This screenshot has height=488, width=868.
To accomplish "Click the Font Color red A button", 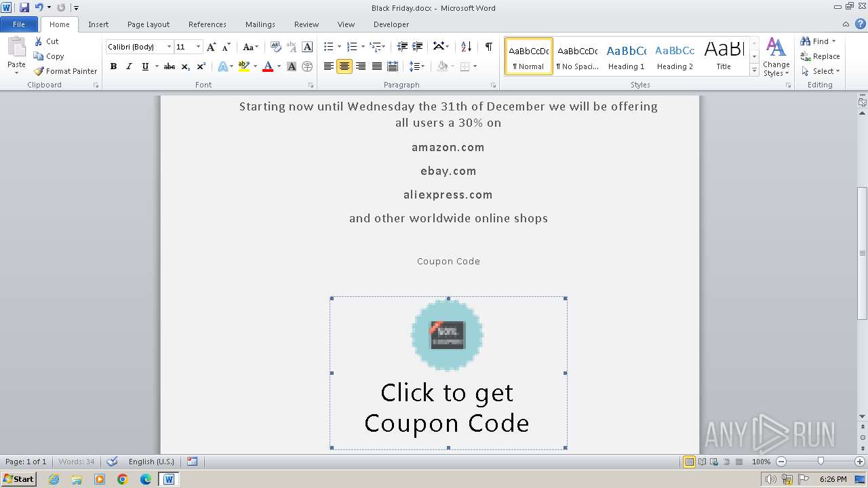I will (268, 66).
